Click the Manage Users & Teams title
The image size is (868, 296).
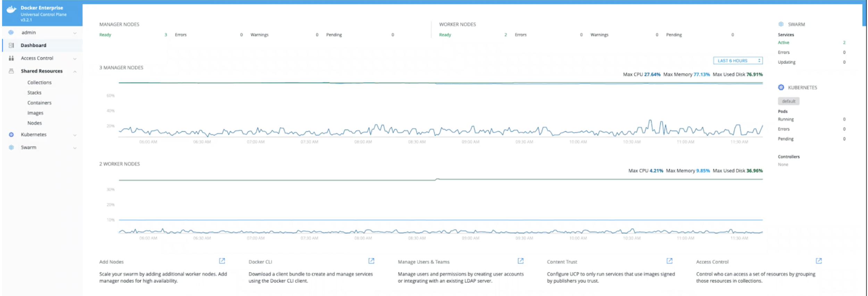tap(423, 262)
